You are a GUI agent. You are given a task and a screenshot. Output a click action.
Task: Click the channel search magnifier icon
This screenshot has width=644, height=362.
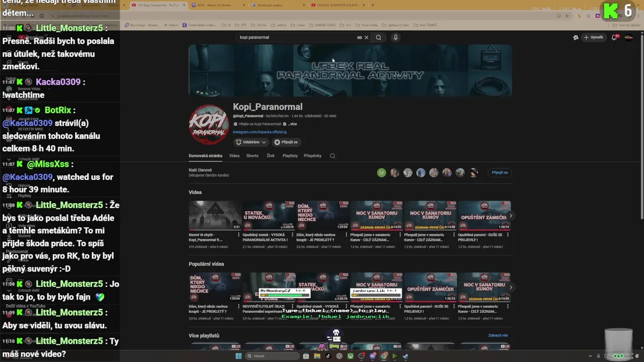333,156
